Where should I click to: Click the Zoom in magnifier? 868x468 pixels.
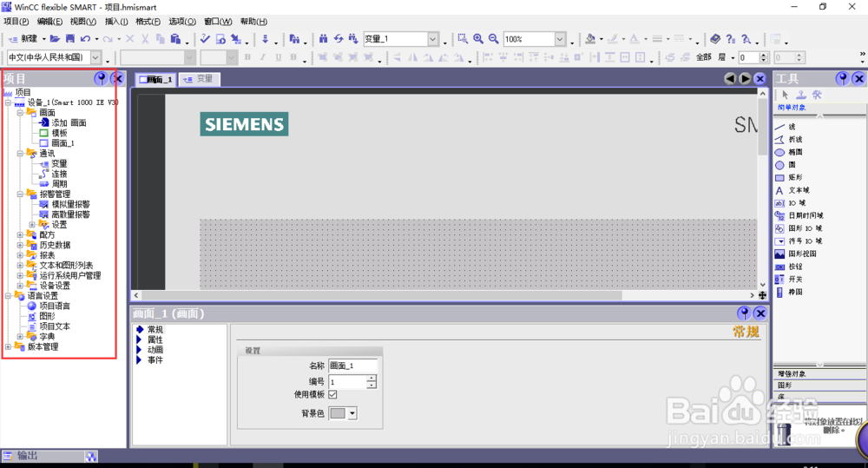[x=478, y=39]
